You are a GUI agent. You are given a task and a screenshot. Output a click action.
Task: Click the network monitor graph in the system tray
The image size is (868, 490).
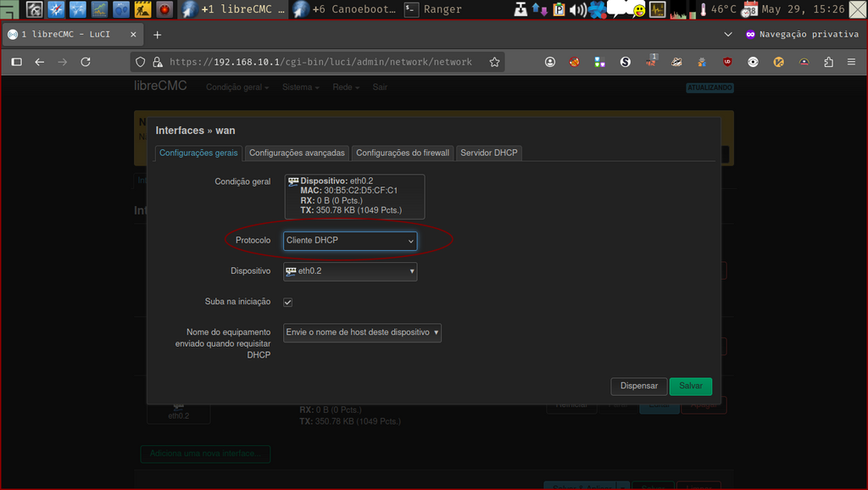point(678,10)
